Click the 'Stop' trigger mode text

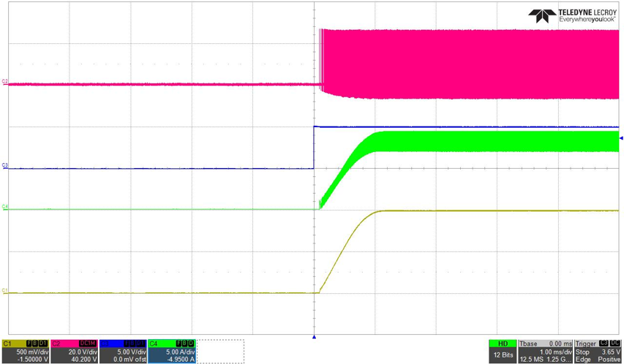pos(582,352)
